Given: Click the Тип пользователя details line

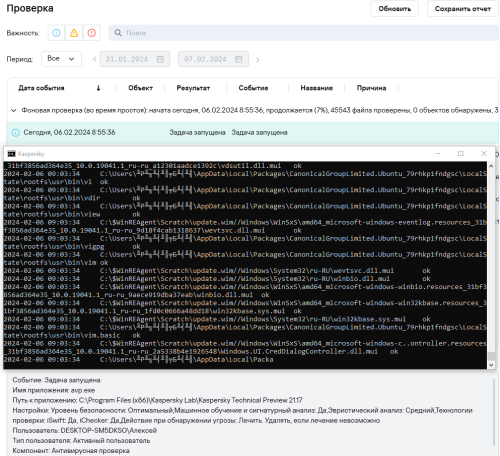Looking at the screenshot, I should tap(81, 441).
